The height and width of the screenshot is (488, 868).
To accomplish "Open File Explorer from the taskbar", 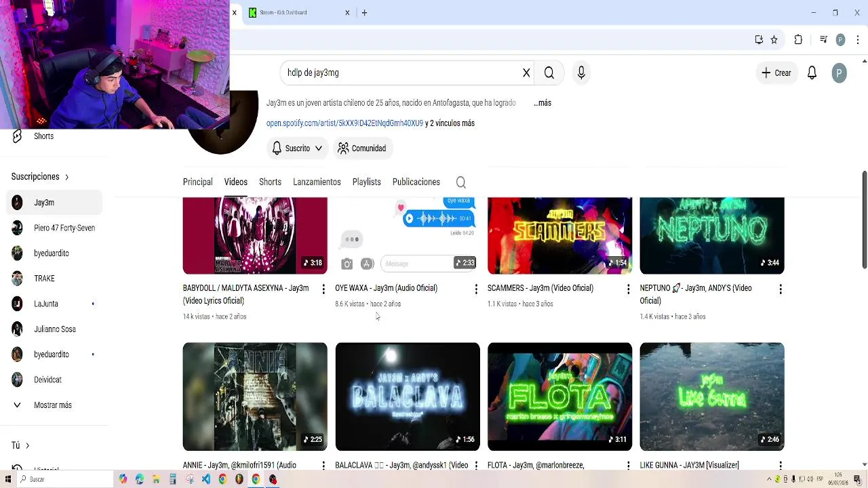I will 156,479.
